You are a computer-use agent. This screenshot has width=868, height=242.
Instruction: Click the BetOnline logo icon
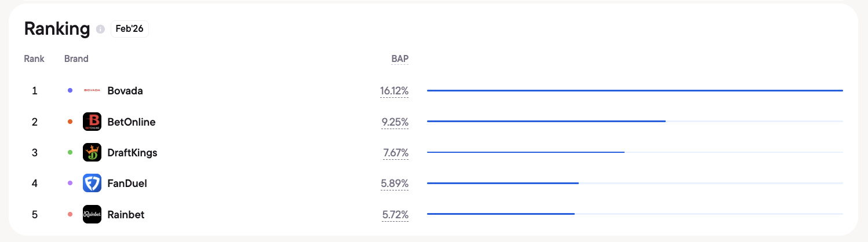pyautogui.click(x=92, y=122)
